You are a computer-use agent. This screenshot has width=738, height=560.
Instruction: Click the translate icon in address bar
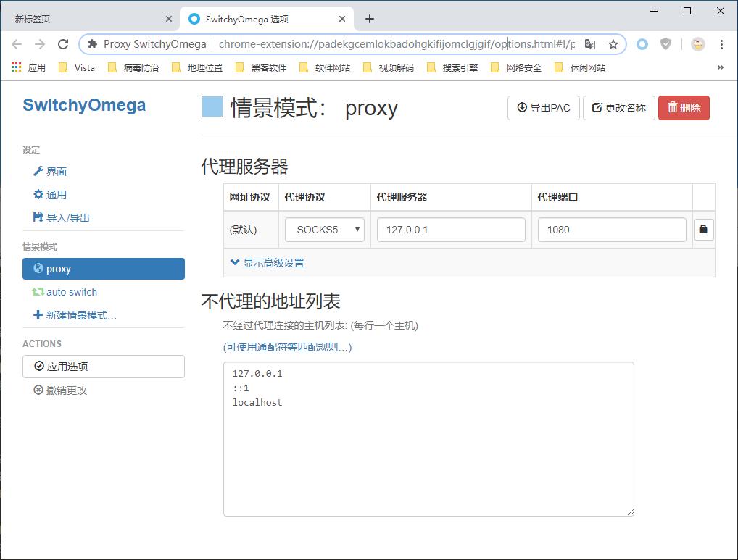coord(590,44)
